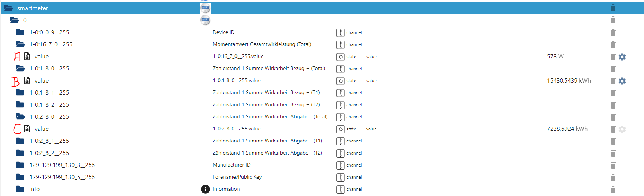Image resolution: width=644 pixels, height=196 pixels.
Task: Click the Information icon next to info
Action: [x=205, y=189]
